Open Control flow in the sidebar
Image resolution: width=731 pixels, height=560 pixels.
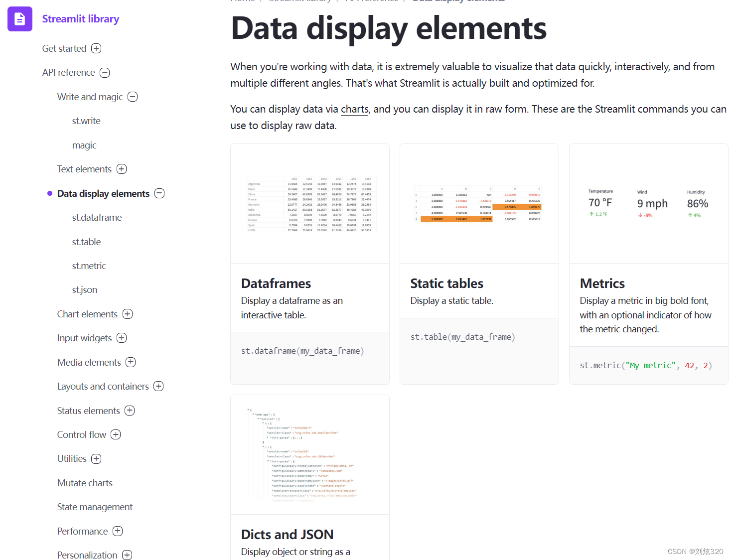[x=81, y=434]
